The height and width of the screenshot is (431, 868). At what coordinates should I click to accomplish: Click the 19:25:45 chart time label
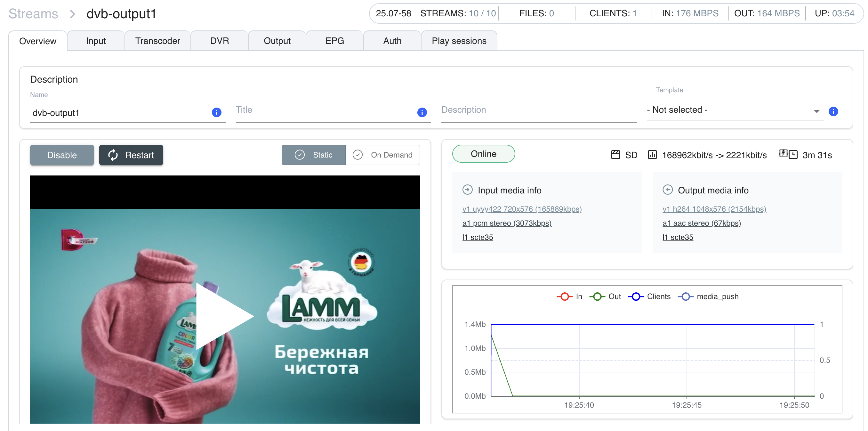[x=687, y=405]
